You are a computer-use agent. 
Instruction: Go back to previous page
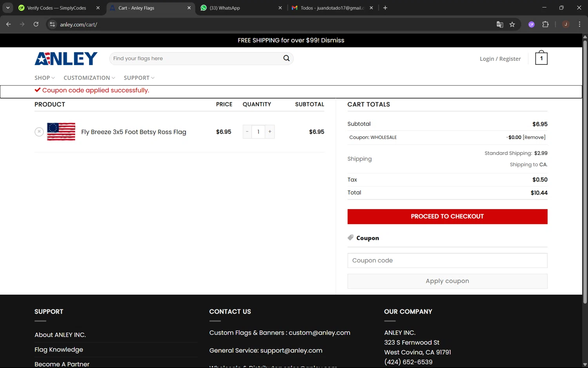[x=9, y=24]
